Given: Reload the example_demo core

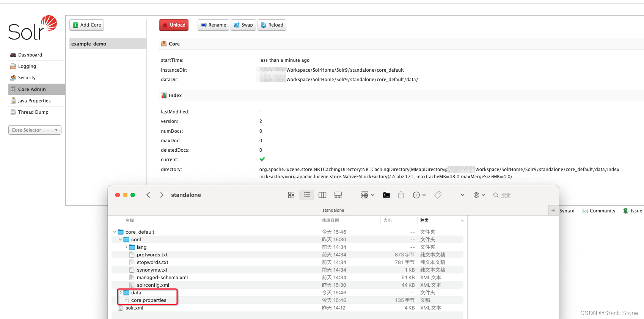Looking at the screenshot, I should point(272,25).
